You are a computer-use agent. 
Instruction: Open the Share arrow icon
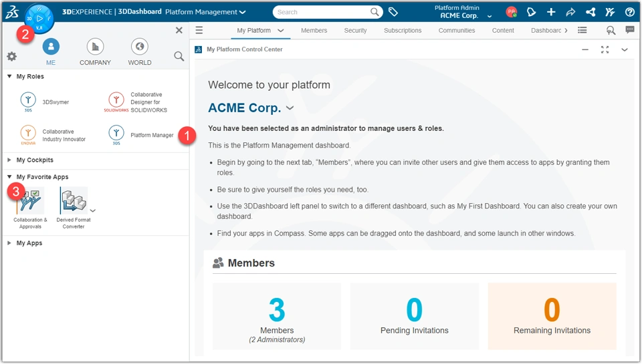click(570, 12)
